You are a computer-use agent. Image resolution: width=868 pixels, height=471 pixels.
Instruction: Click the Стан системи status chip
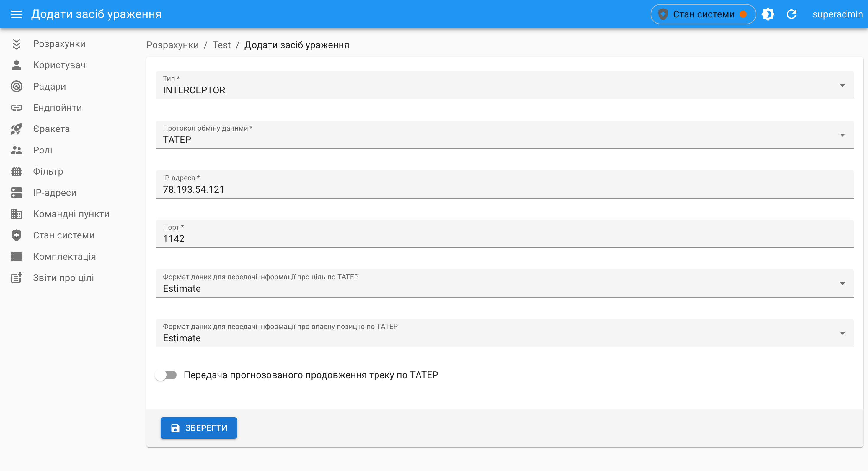click(x=703, y=14)
